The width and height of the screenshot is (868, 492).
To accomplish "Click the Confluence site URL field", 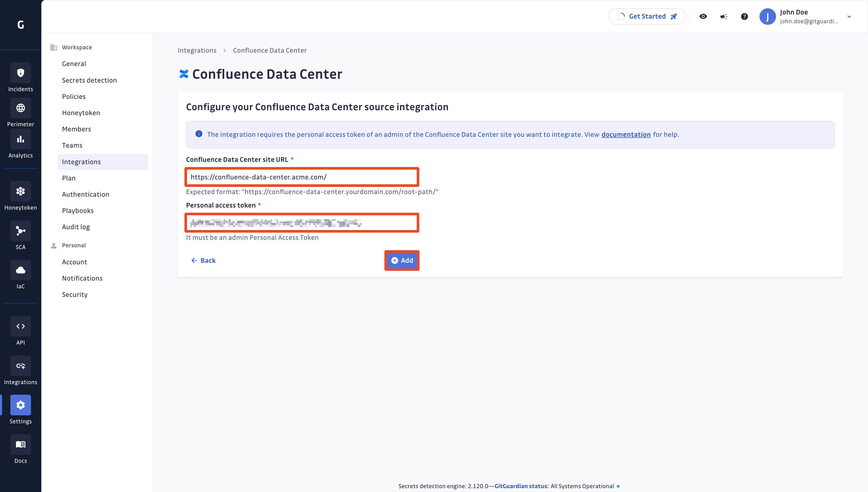I will [x=302, y=177].
